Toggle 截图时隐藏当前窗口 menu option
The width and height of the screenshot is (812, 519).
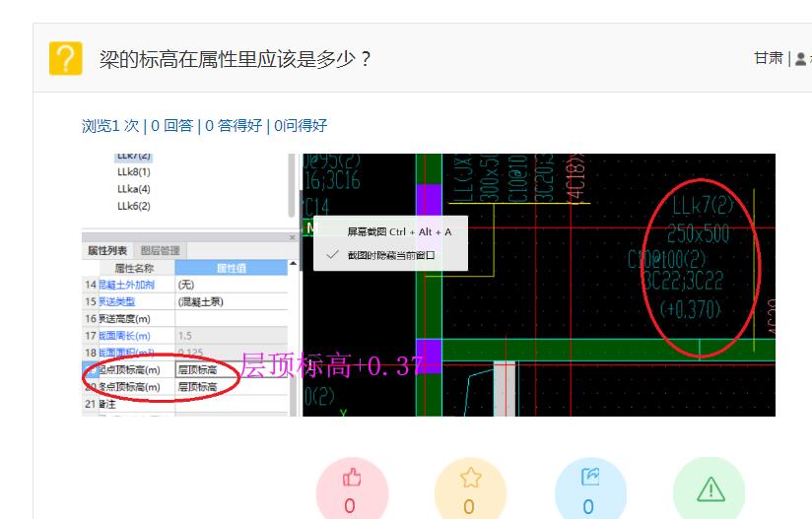tap(390, 255)
